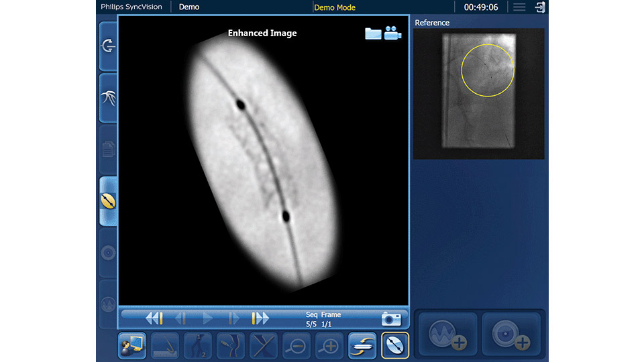Toggle the swap arrows tool button
Viewport: 644px width, 362px height.
click(x=362, y=345)
